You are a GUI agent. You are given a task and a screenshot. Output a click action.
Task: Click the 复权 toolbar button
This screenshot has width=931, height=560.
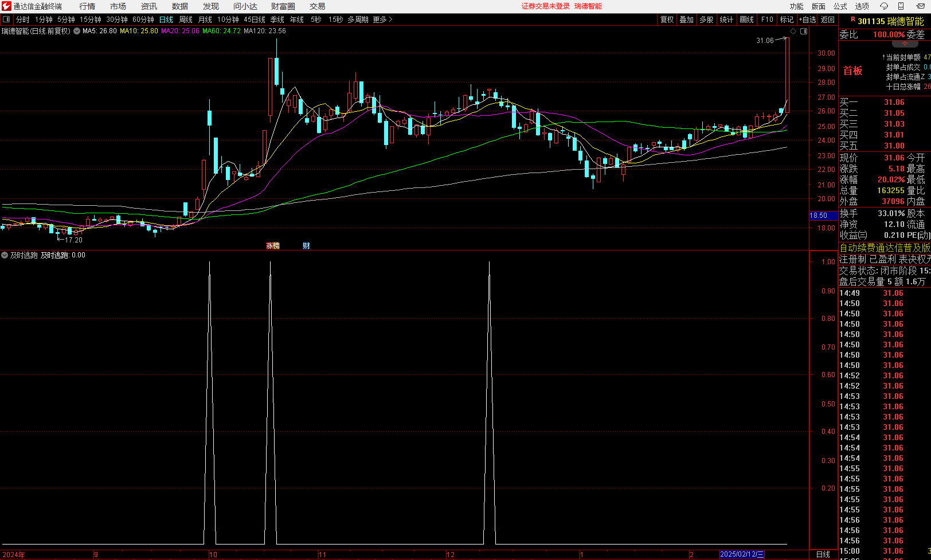pos(667,19)
